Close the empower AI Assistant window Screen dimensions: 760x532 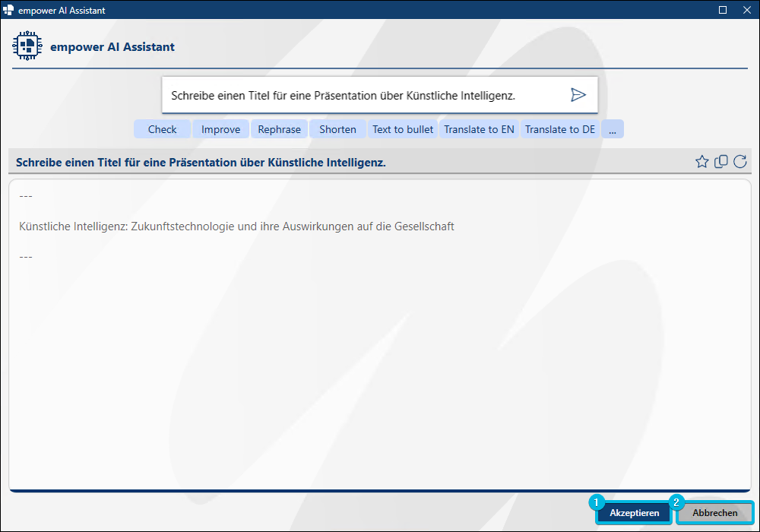click(747, 10)
